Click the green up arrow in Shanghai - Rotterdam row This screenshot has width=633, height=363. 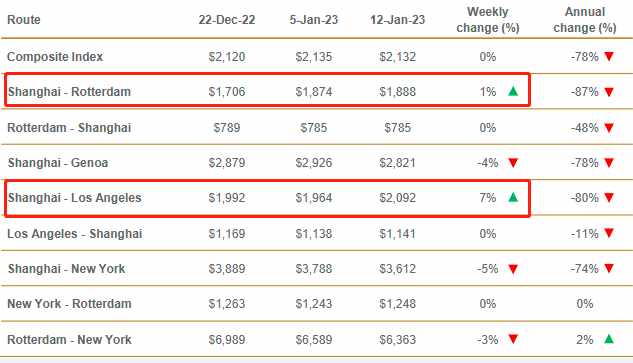513,91
